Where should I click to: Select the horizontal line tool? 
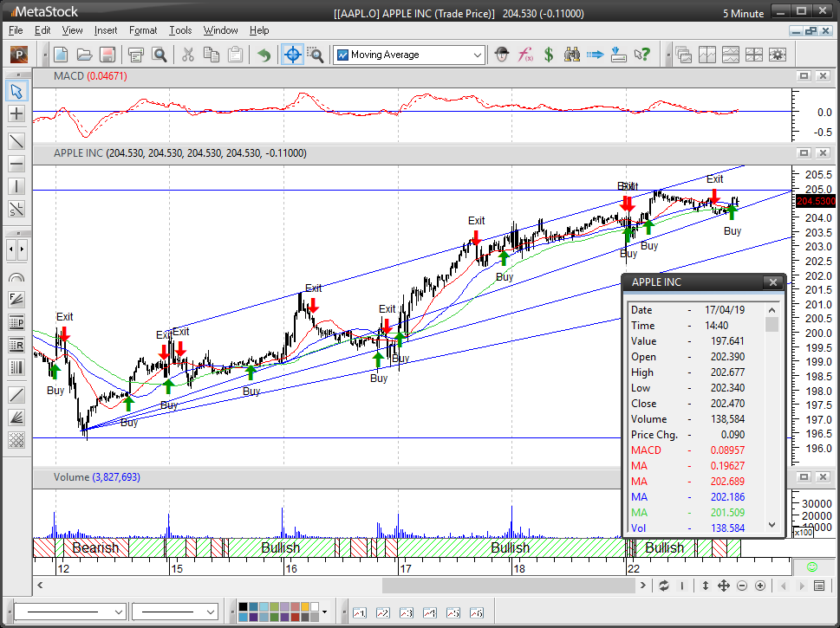pyautogui.click(x=16, y=164)
